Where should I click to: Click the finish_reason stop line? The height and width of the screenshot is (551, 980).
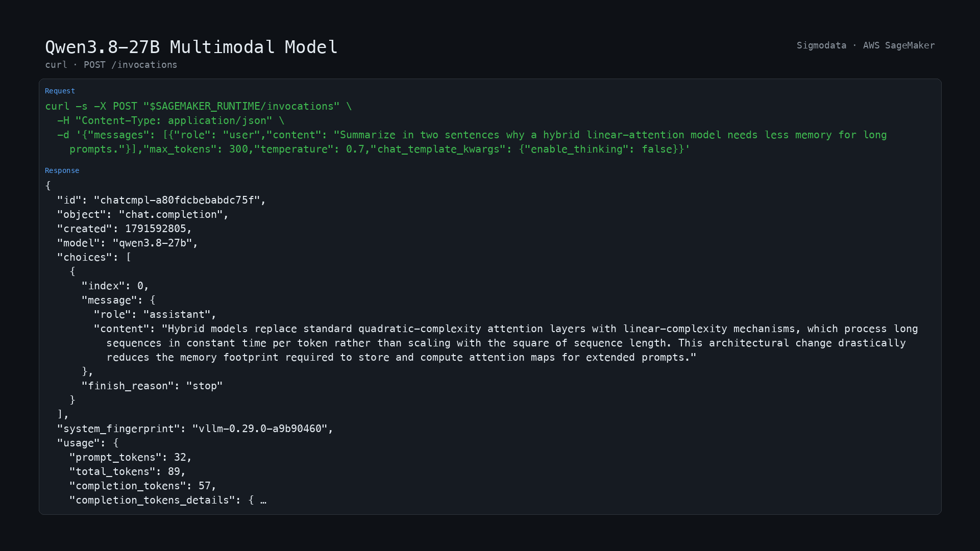click(x=152, y=386)
